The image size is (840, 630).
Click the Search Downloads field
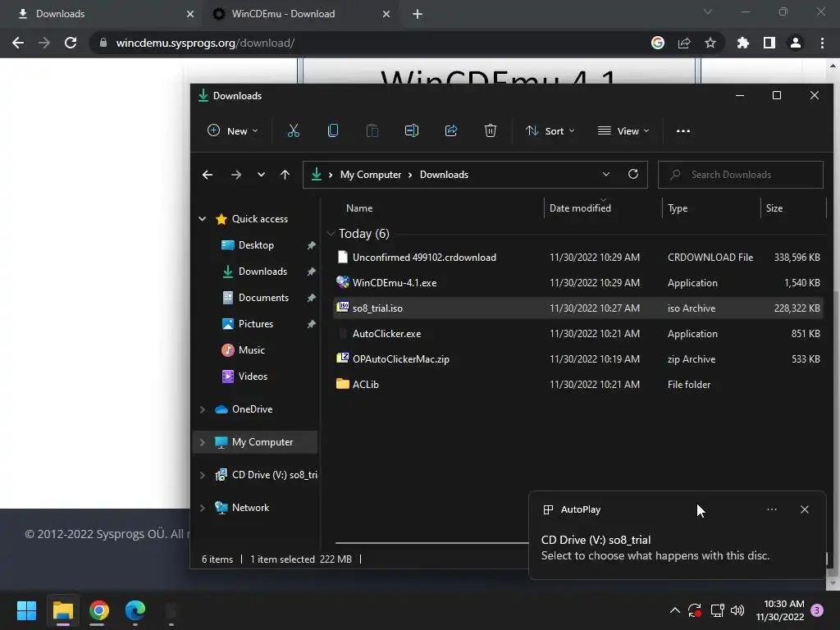coord(741,175)
